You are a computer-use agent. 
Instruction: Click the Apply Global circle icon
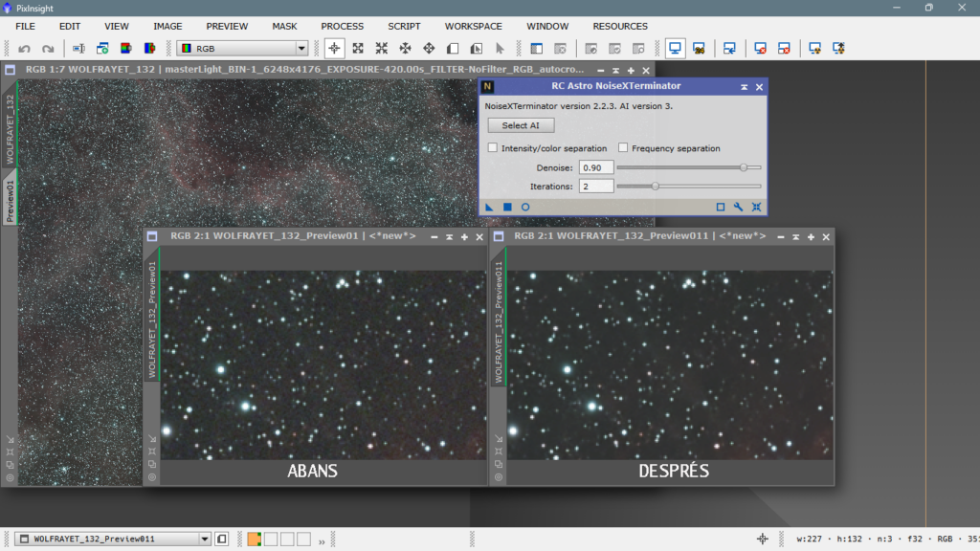point(525,207)
